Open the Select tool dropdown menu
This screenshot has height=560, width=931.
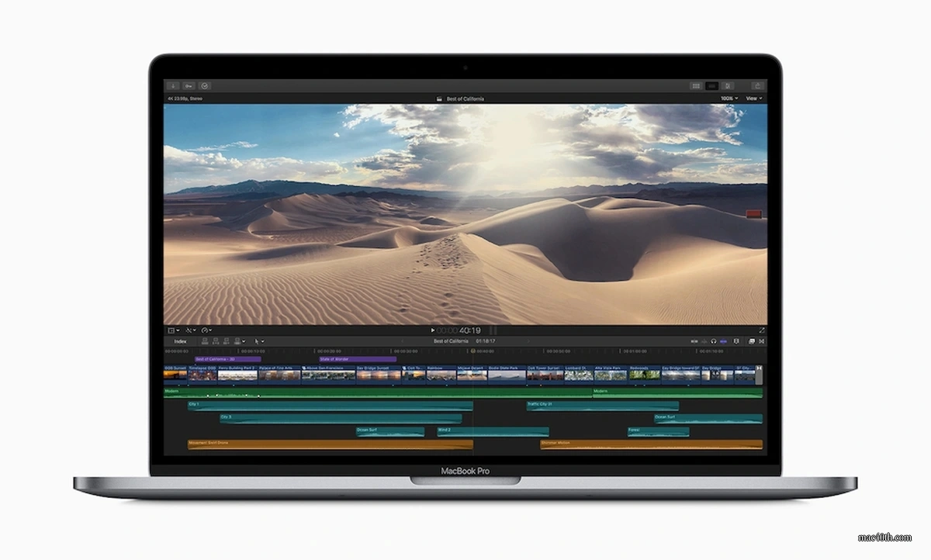[259, 340]
